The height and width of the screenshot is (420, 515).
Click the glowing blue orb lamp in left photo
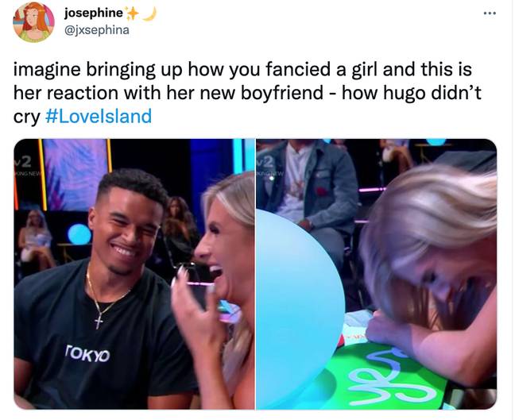pyautogui.click(x=79, y=234)
